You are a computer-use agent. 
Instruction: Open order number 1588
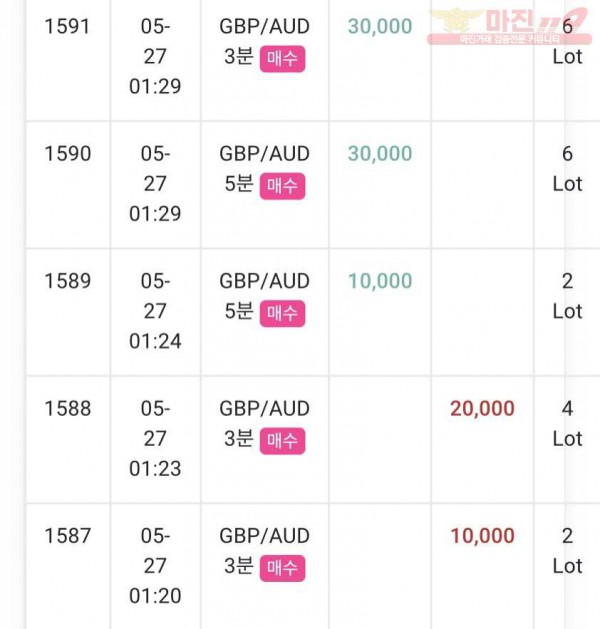[67, 409]
